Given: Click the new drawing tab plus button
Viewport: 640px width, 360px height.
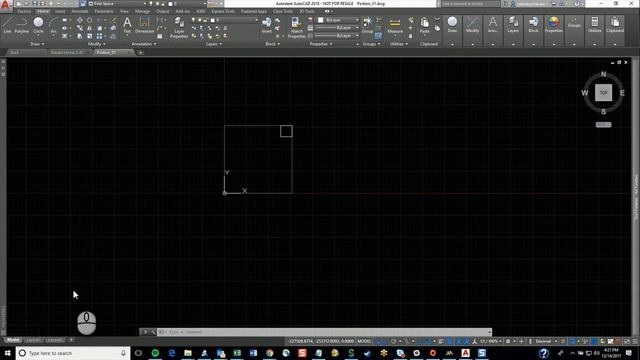Looking at the screenshot, I should pos(140,53).
